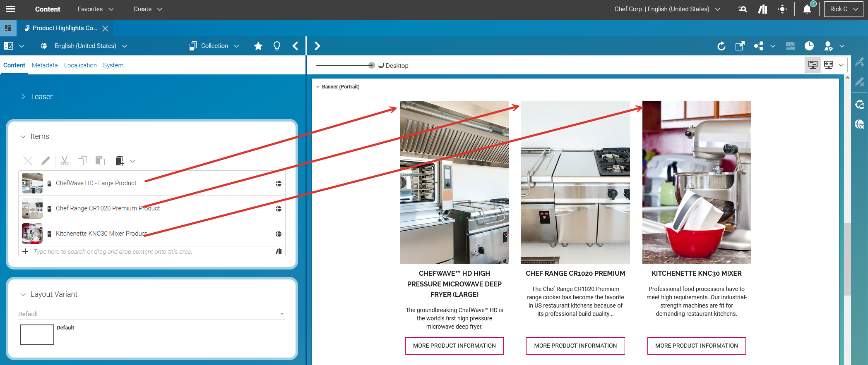Open the notifications bell

[807, 9]
